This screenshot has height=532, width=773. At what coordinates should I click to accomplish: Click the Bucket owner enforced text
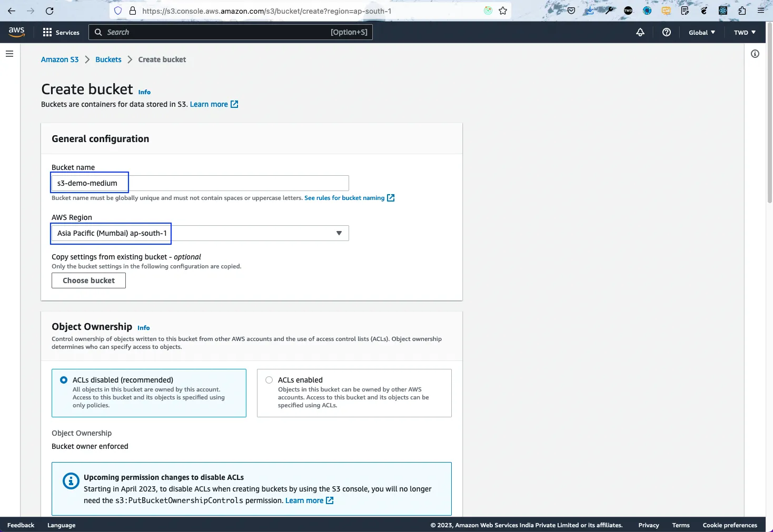tap(90, 446)
